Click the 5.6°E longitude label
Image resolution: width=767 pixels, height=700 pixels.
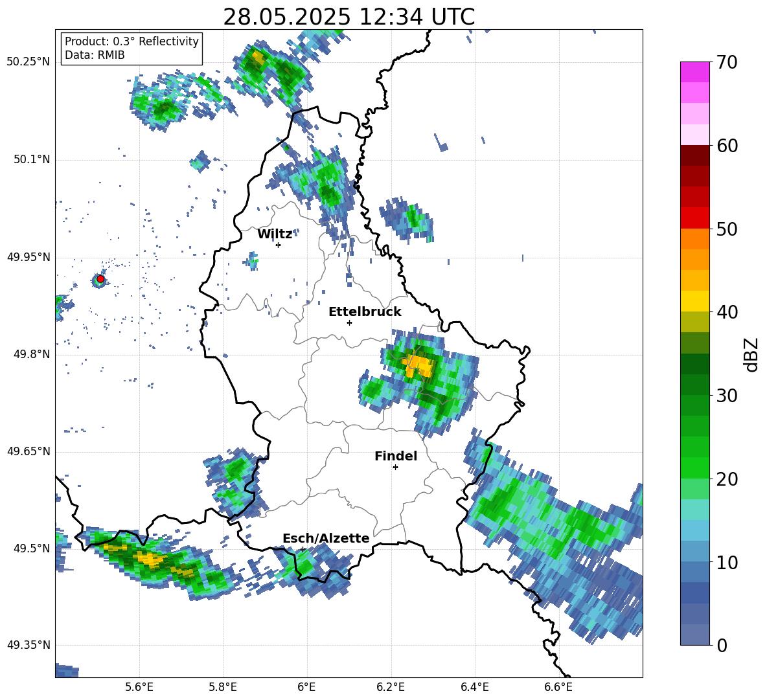click(x=139, y=687)
